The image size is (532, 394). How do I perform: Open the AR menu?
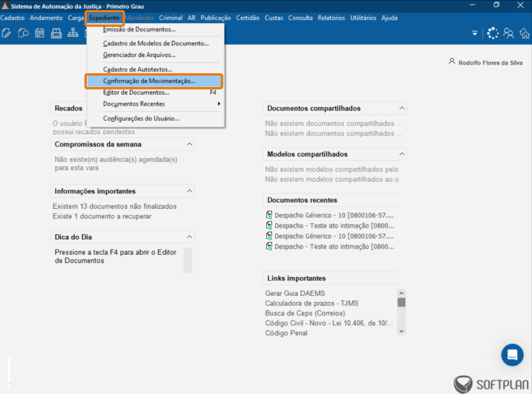(x=192, y=18)
